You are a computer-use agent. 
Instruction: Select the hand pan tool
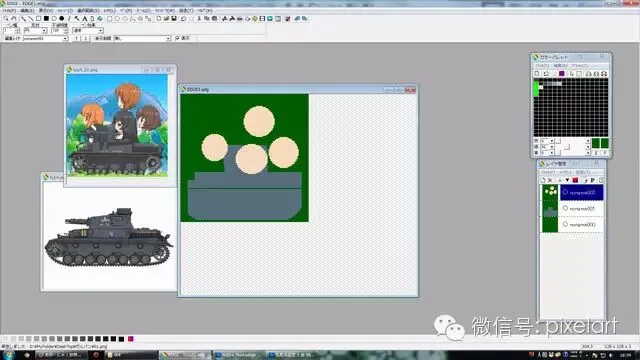coord(14,18)
